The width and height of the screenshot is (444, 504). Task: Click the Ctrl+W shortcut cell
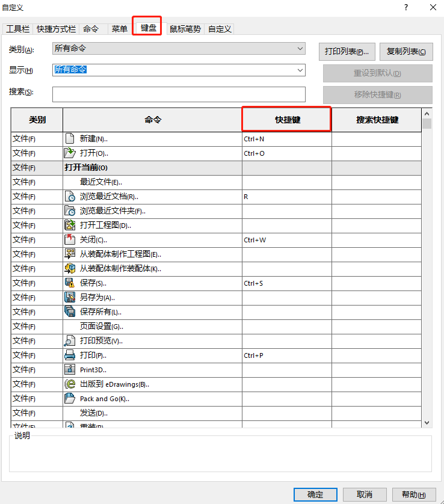287,240
